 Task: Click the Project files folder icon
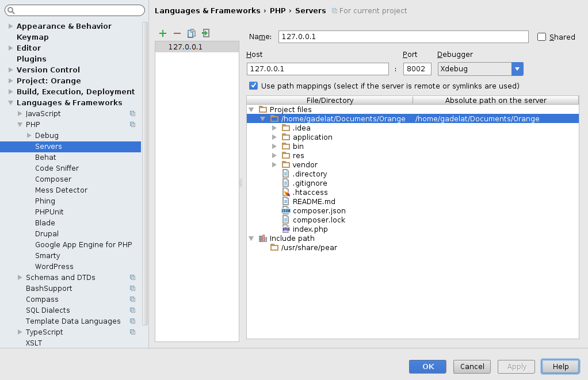(x=263, y=109)
